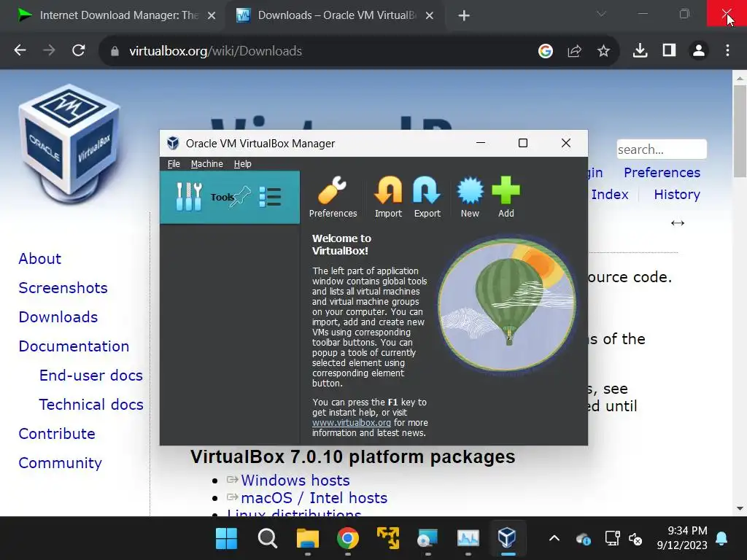Open the Machine menu
The height and width of the screenshot is (560, 747).
point(206,164)
